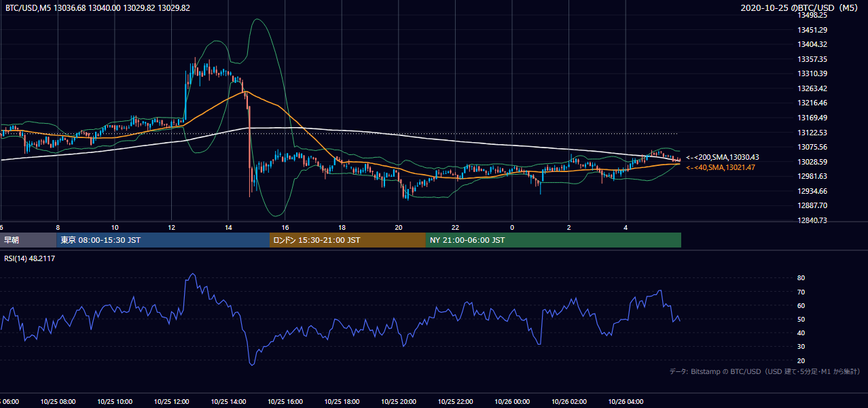Viewport: 868px width, 408px height.
Task: Click the 10/25 14:00 date label
Action: click(228, 402)
